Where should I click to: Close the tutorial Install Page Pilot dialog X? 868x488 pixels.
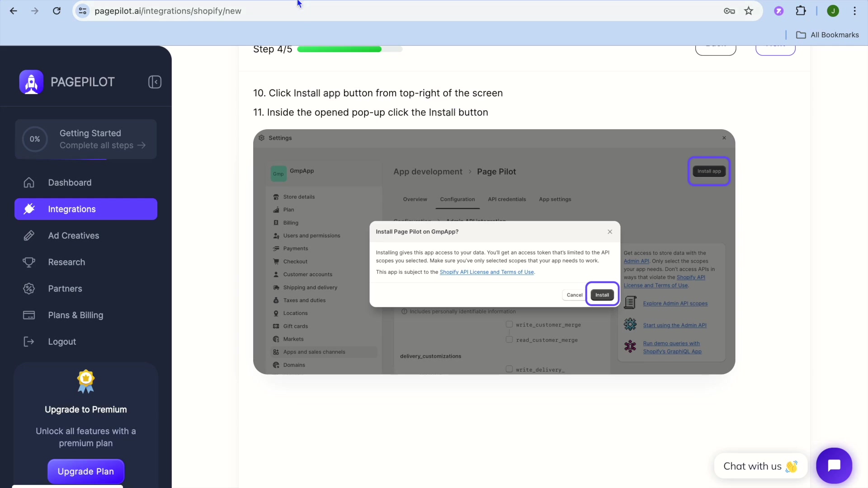tap(610, 232)
